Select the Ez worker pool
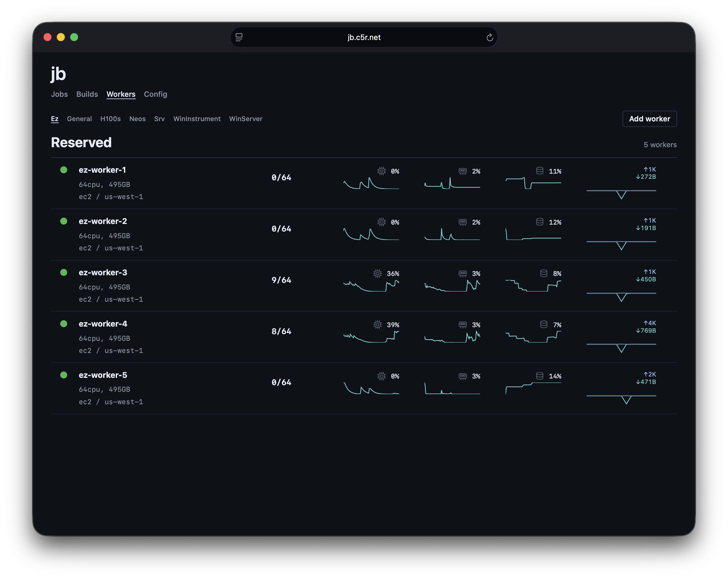Viewport: 728px width, 579px height. (55, 119)
